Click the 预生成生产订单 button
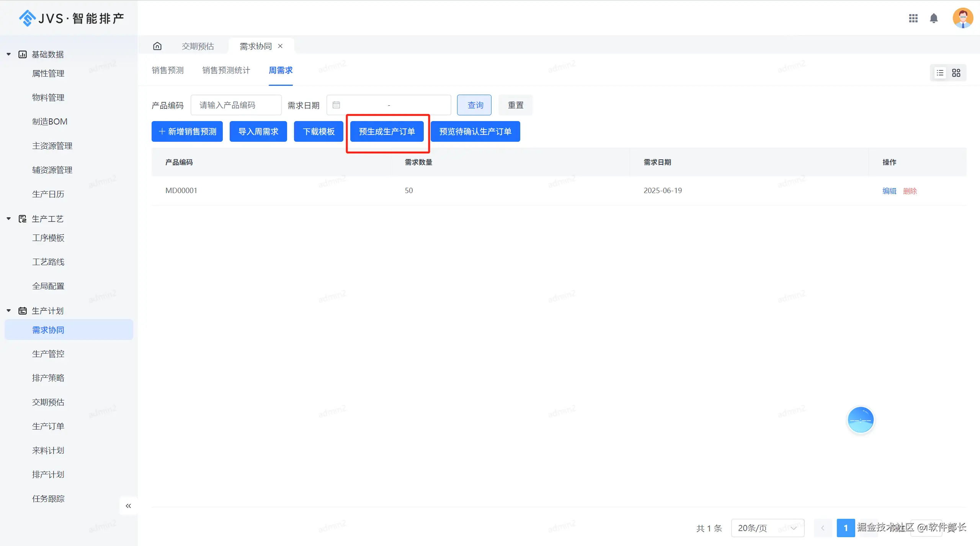The width and height of the screenshot is (980, 546). point(387,131)
